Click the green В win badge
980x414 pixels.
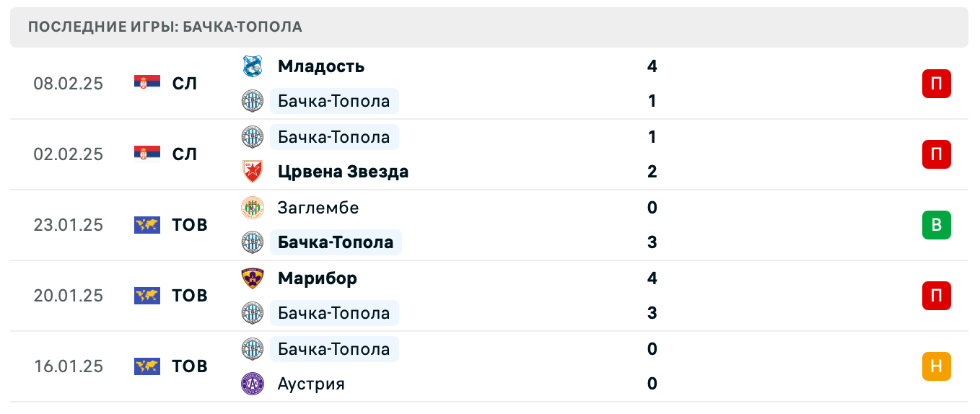coord(936,225)
